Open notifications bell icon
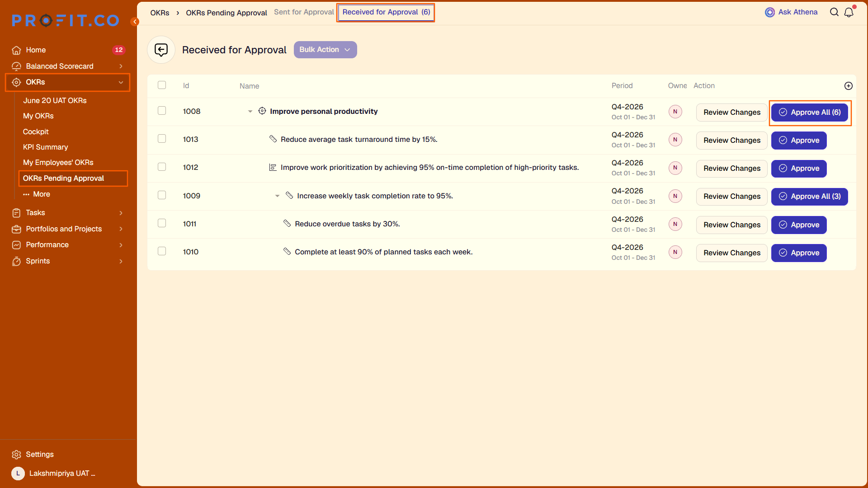The image size is (868, 488). pyautogui.click(x=849, y=12)
